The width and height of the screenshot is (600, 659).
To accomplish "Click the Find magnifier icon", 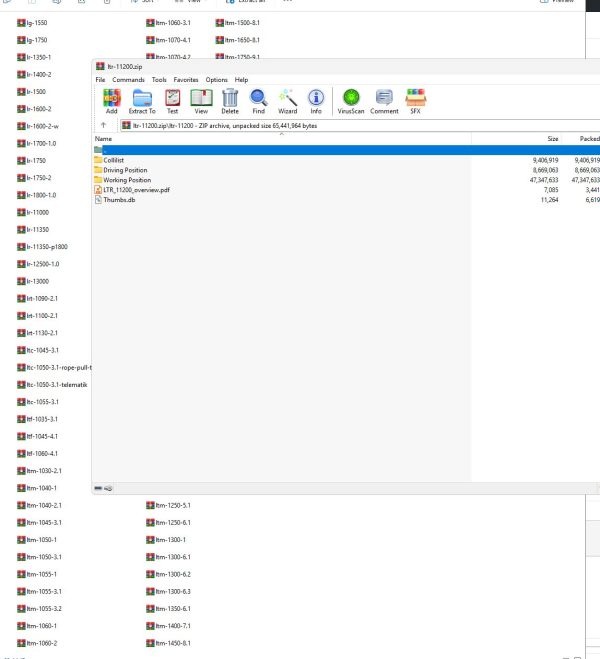I will point(258,101).
